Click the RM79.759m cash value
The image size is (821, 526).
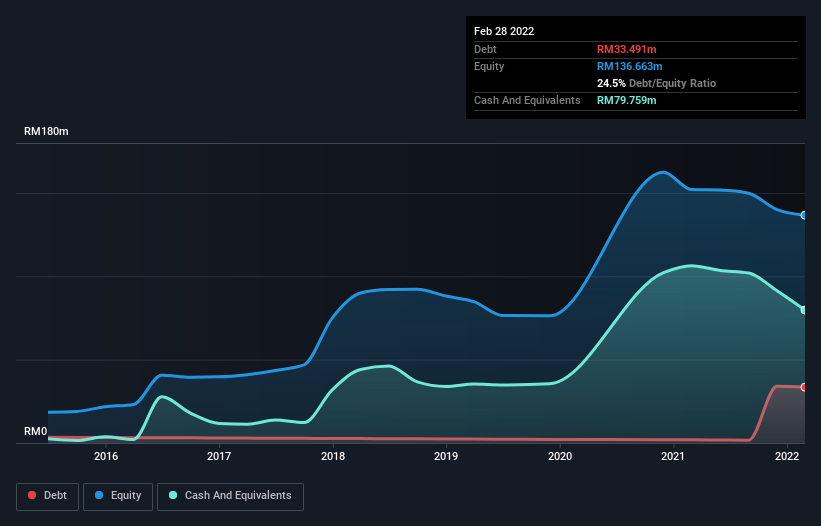coord(626,100)
